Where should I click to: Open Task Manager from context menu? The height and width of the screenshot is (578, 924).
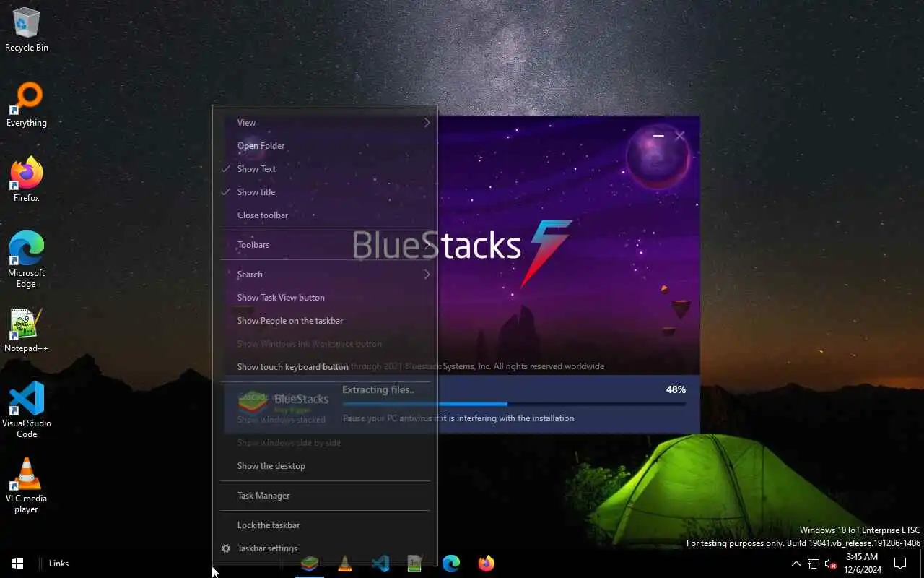326,496
